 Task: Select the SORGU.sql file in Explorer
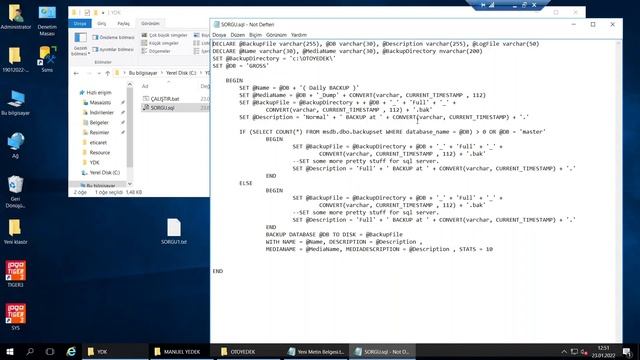pos(159,108)
